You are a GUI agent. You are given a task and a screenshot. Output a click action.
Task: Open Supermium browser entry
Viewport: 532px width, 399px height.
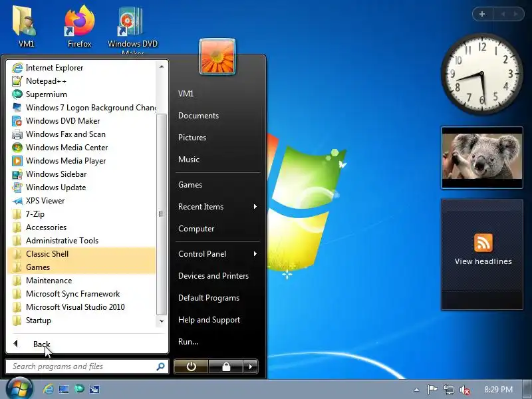[81, 94]
